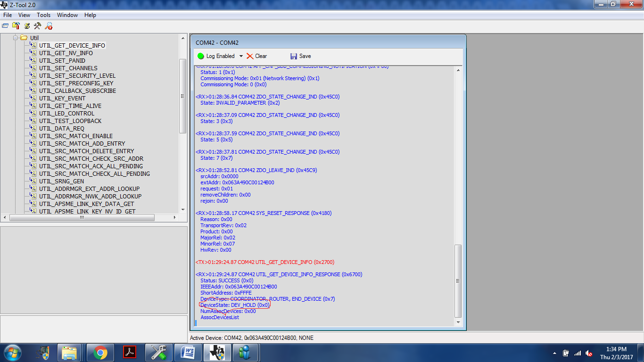Select UTIL_GET_DEVICE_INFO command

pos(72,46)
